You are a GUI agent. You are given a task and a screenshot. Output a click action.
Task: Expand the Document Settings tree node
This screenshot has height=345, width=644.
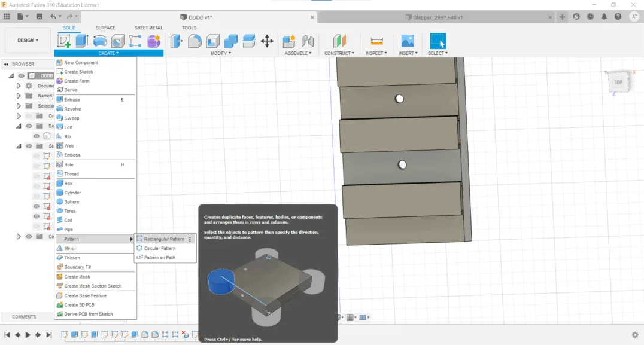tap(19, 86)
